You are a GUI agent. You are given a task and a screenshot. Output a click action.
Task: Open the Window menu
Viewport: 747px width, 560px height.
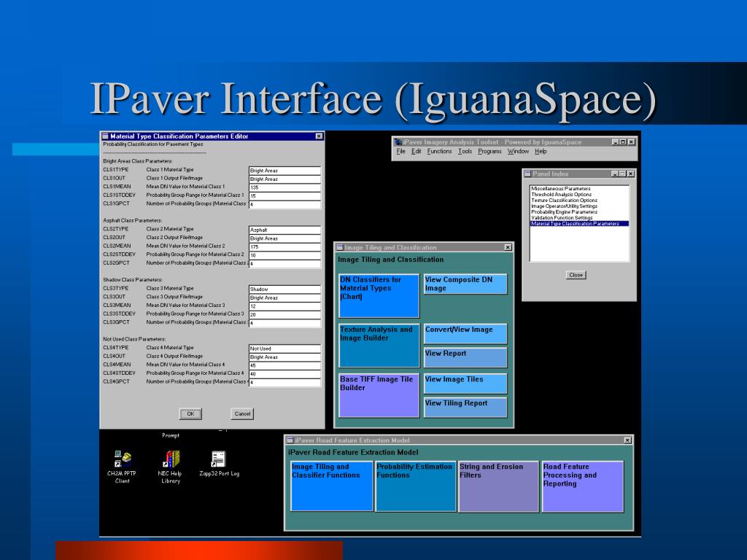point(518,152)
